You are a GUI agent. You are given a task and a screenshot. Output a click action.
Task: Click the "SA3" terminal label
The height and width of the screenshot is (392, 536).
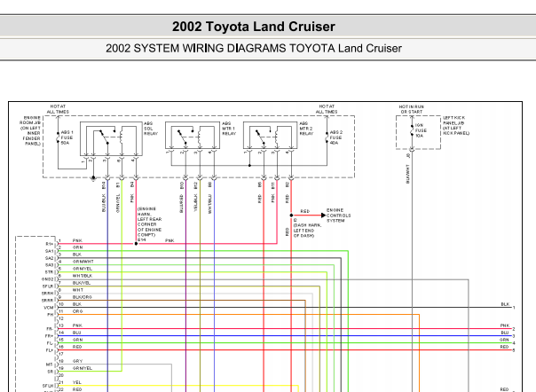coord(49,265)
